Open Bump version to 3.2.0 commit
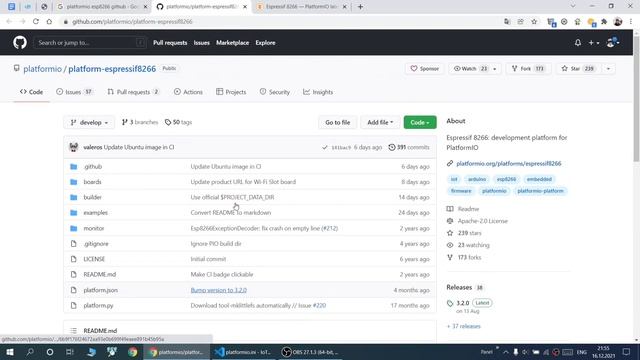This screenshot has height=360, width=640. coord(219,290)
